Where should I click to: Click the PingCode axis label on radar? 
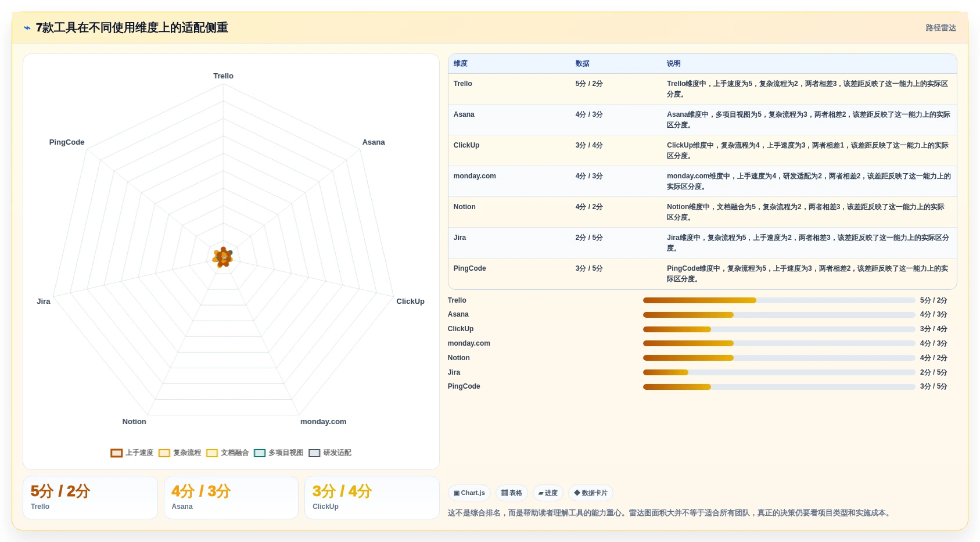[67, 142]
